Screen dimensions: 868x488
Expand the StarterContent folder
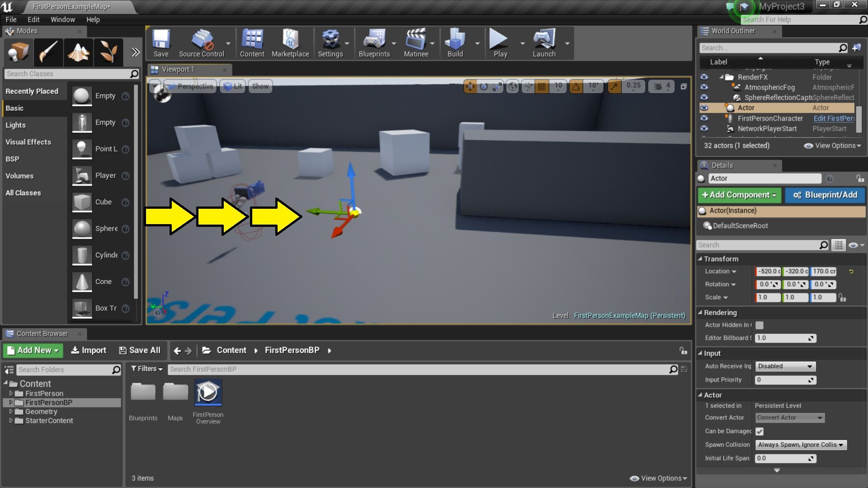(x=11, y=421)
